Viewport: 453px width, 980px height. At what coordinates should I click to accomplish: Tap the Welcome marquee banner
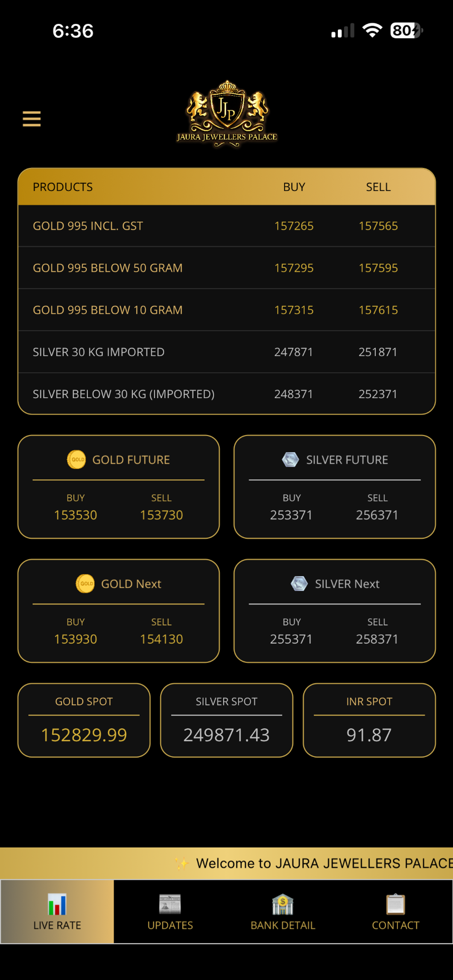tap(226, 863)
